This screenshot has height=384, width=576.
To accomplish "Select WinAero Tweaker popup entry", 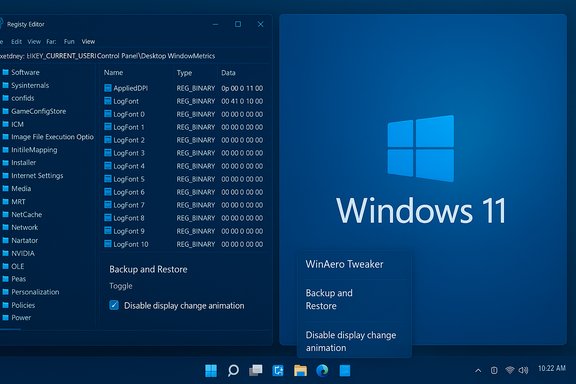I will click(x=344, y=264).
